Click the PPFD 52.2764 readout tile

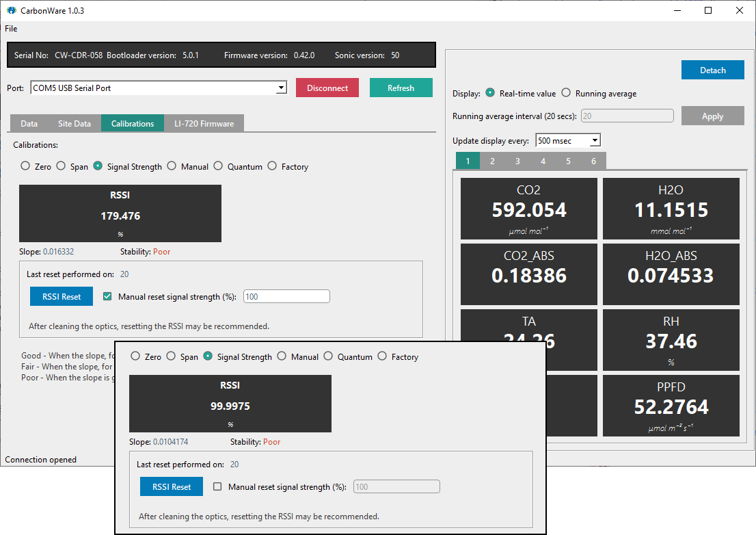click(671, 405)
